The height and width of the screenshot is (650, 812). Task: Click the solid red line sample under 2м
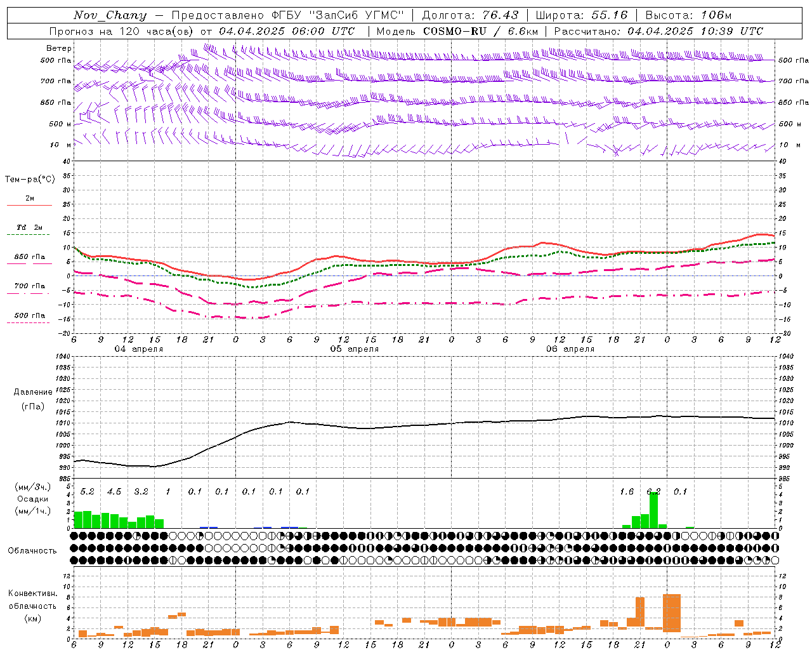(29, 206)
